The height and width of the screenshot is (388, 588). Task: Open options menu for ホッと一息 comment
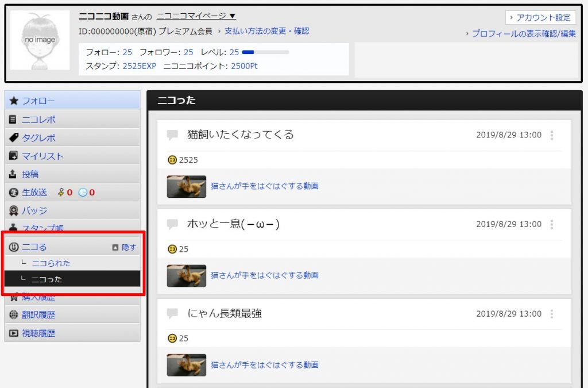[x=552, y=224]
